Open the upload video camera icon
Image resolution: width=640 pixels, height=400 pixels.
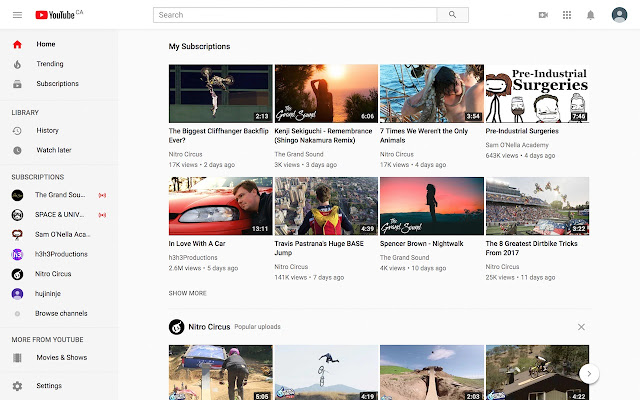pos(543,15)
